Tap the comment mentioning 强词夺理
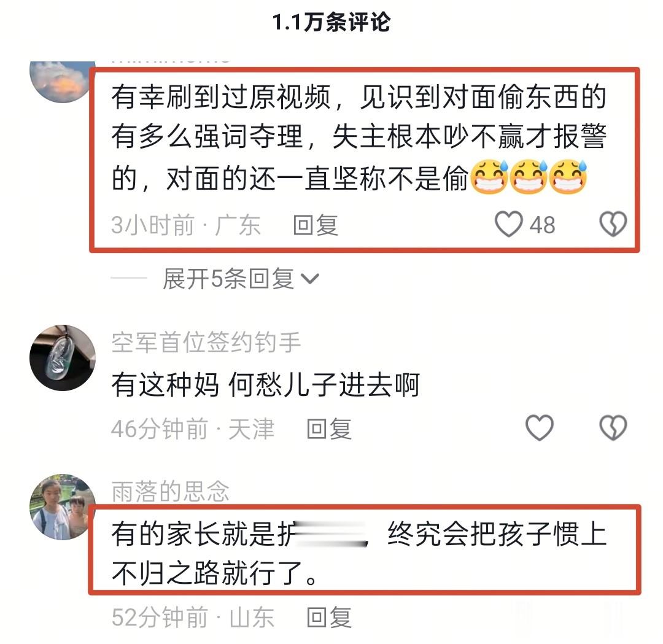 pyautogui.click(x=359, y=138)
